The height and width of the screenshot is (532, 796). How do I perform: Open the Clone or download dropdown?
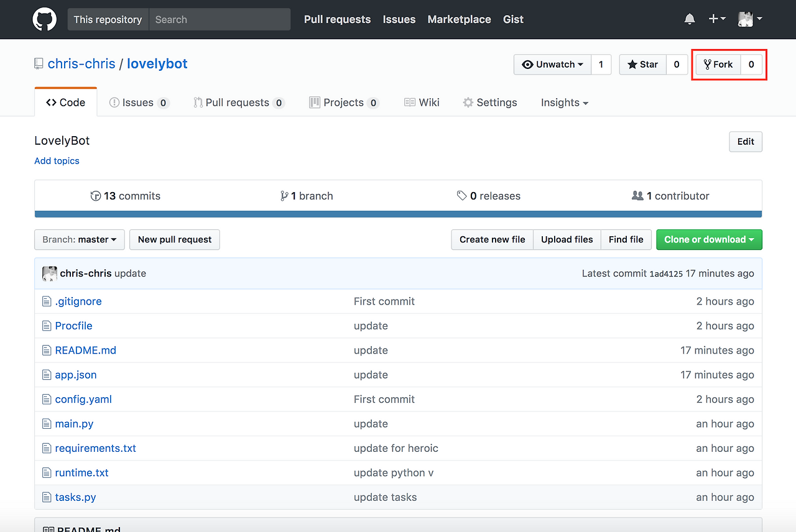[708, 239]
